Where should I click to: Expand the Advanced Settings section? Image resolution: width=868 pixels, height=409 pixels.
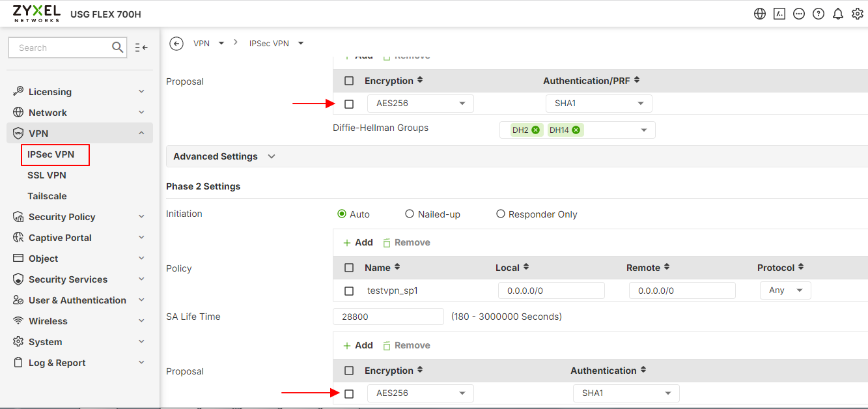225,156
